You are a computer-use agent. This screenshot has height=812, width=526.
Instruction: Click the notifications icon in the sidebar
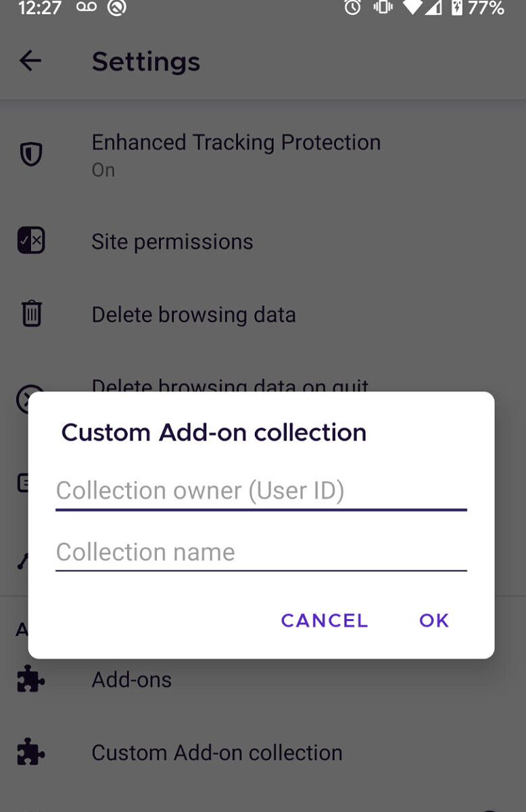25,482
